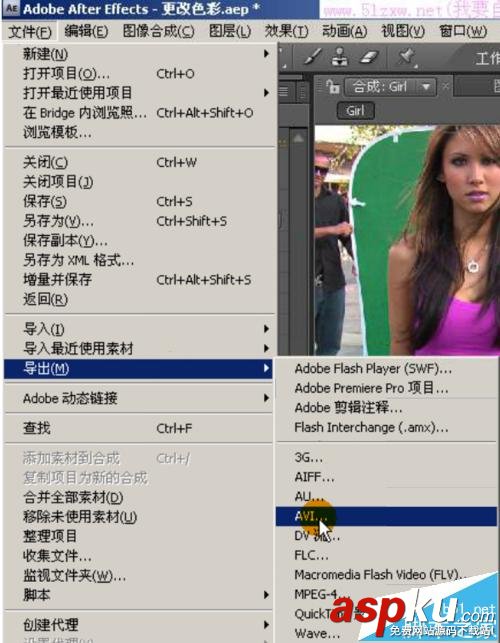Open the 图层(L) menu
500x643 pixels.
point(230,31)
